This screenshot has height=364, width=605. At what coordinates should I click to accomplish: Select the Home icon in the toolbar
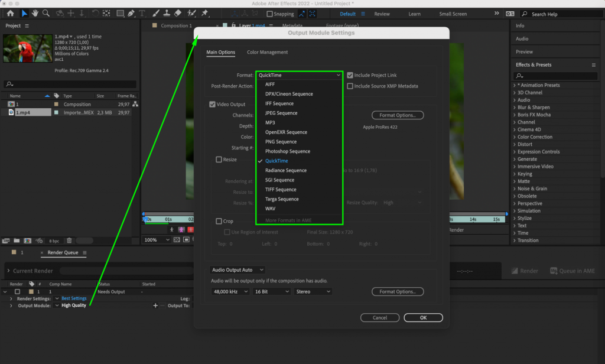point(11,13)
